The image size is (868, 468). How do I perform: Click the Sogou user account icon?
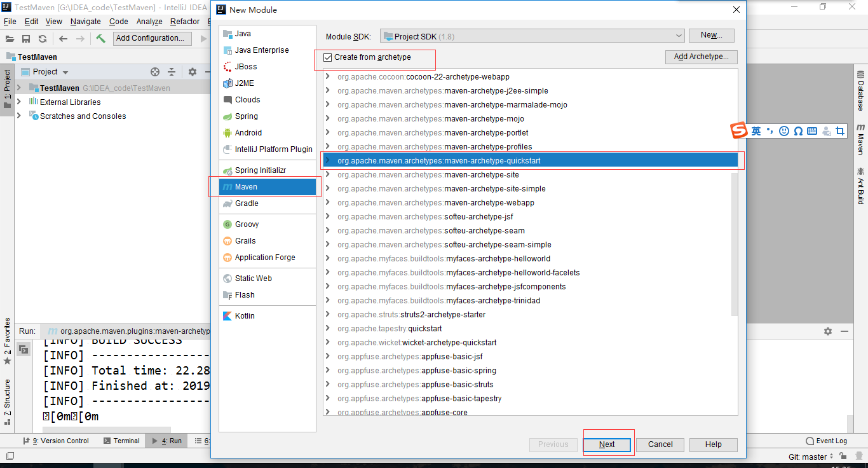pyautogui.click(x=827, y=131)
